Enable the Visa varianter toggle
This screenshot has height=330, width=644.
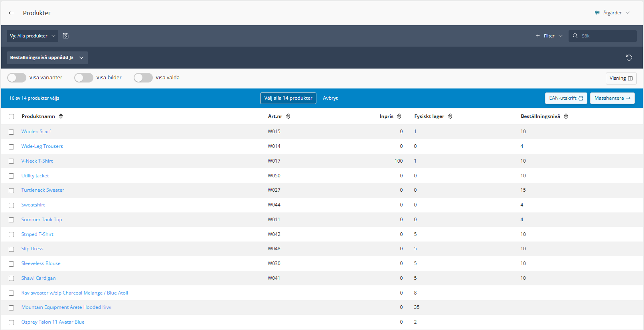tap(17, 78)
